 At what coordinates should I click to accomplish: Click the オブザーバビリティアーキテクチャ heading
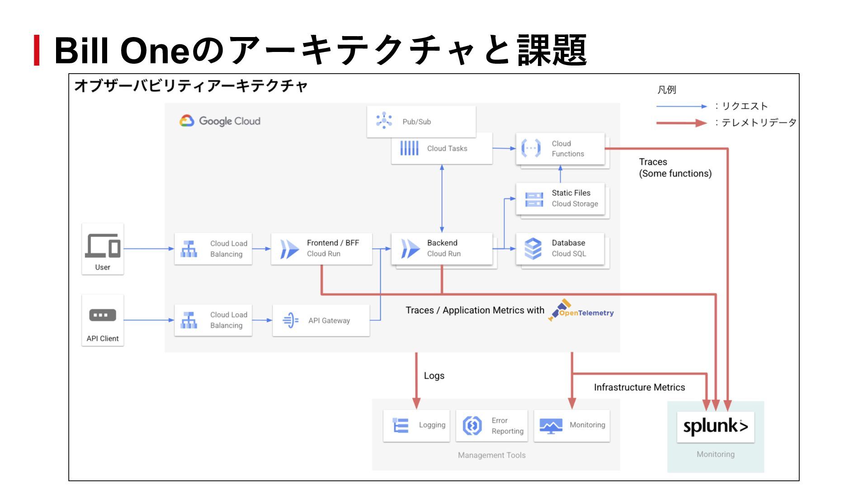tap(191, 86)
